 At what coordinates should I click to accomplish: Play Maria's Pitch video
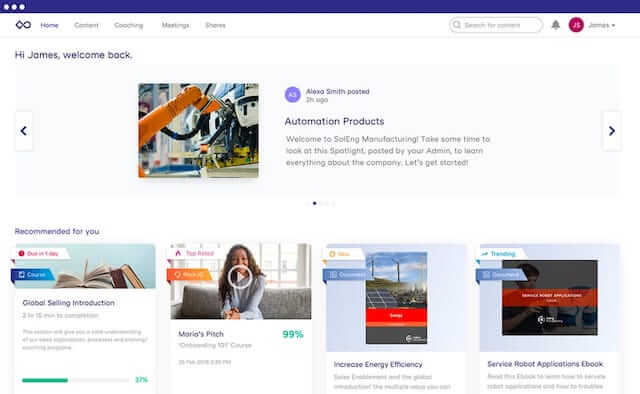pos(240,276)
